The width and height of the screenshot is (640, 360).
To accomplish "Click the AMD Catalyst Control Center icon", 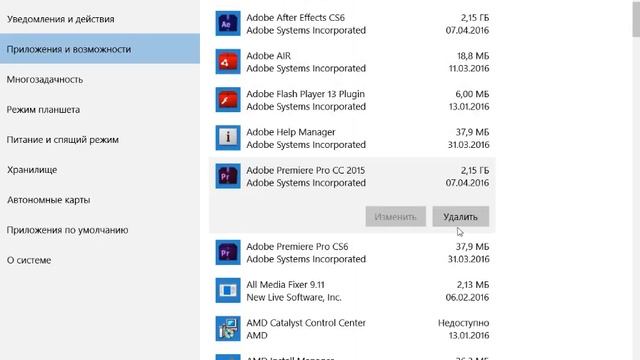I will 228,329.
